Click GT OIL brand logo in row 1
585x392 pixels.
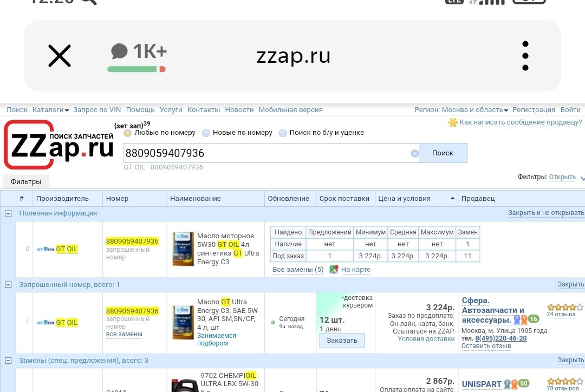pyautogui.click(x=45, y=323)
